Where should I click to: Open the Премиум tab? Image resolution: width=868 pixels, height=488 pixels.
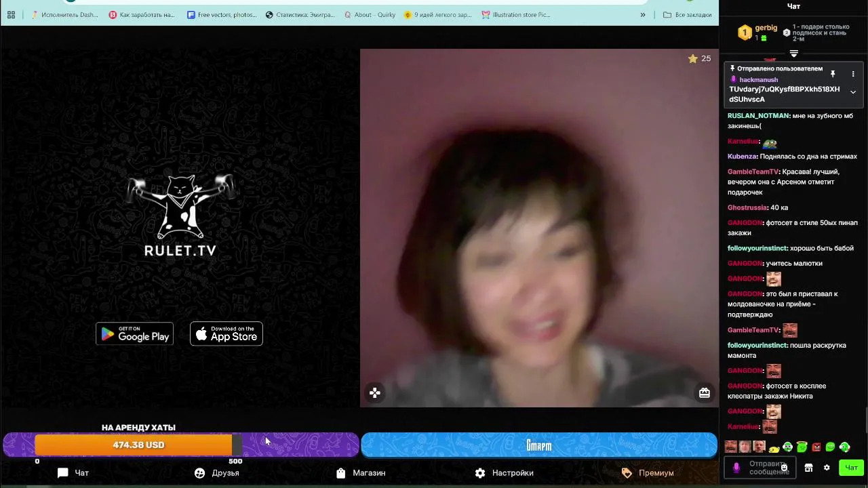pos(648,473)
